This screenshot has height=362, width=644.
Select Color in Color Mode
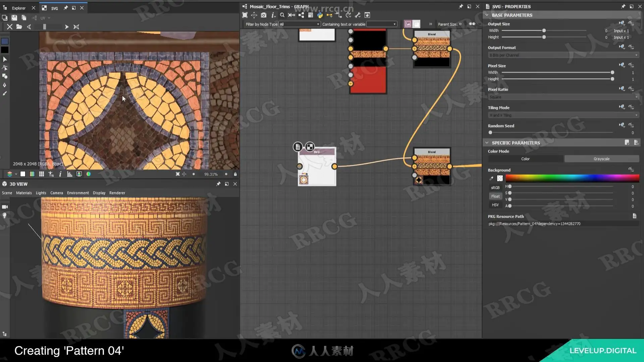click(x=525, y=159)
